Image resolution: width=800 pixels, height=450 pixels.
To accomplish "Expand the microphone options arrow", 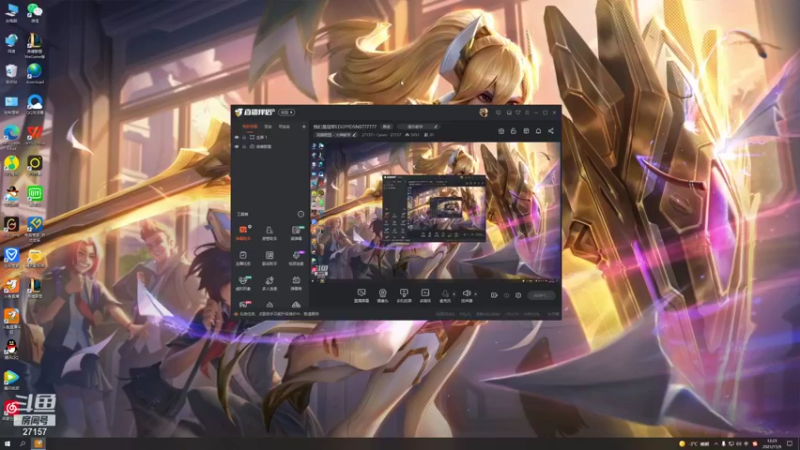I will [x=454, y=294].
